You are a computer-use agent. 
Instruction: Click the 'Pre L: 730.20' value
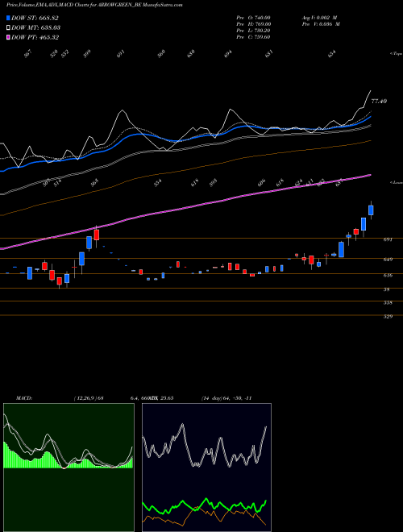pyautogui.click(x=253, y=31)
